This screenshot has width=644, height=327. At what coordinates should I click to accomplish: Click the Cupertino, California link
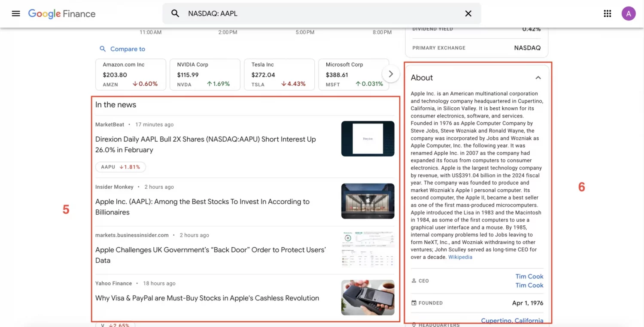pyautogui.click(x=512, y=321)
